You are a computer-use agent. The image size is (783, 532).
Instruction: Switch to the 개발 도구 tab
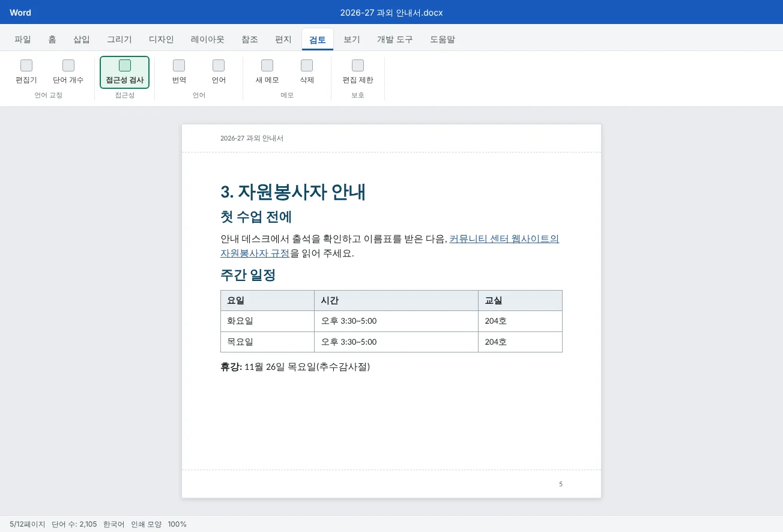395,40
